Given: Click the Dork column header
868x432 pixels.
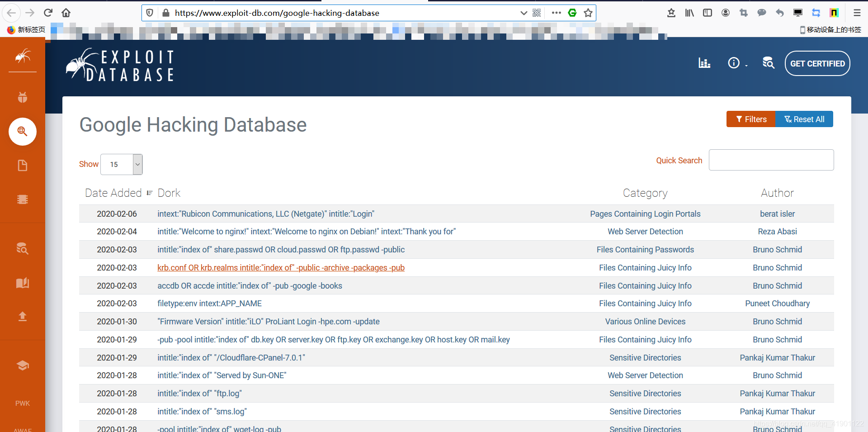Looking at the screenshot, I should pos(169,193).
